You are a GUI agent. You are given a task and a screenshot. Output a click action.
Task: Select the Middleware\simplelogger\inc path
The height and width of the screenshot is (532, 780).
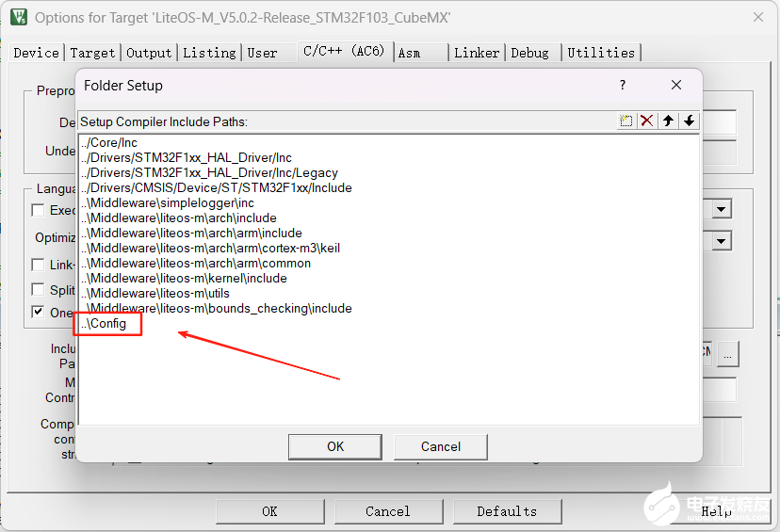point(389,202)
